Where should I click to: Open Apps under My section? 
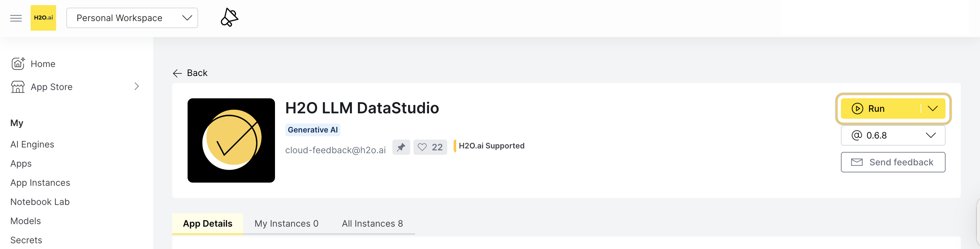(21, 163)
